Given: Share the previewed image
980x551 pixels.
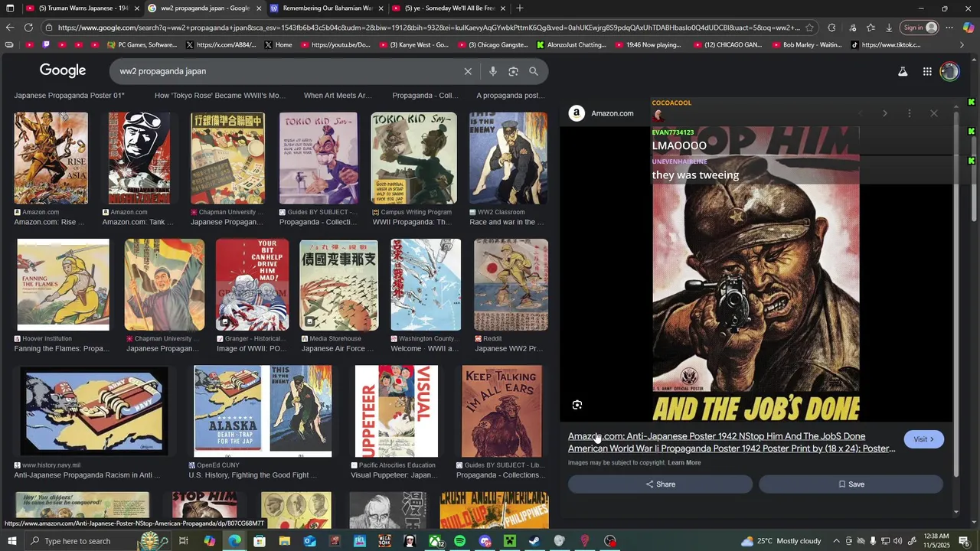Looking at the screenshot, I should (660, 484).
